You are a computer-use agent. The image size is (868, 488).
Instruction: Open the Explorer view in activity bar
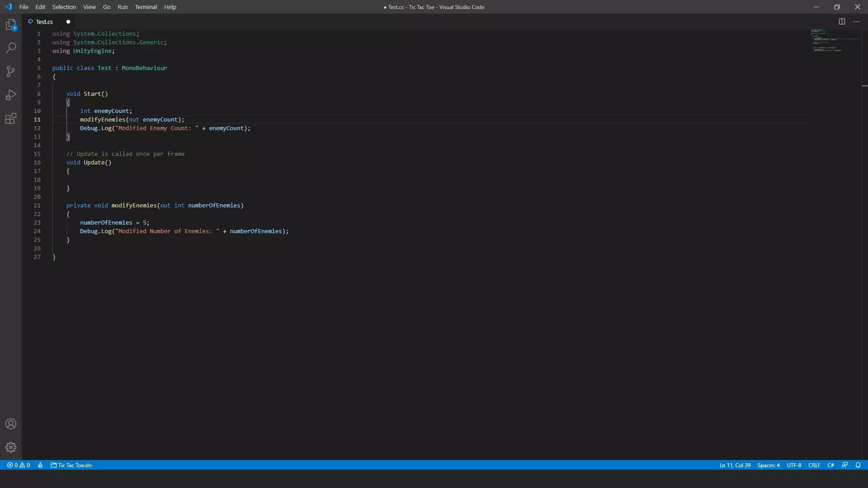click(11, 24)
